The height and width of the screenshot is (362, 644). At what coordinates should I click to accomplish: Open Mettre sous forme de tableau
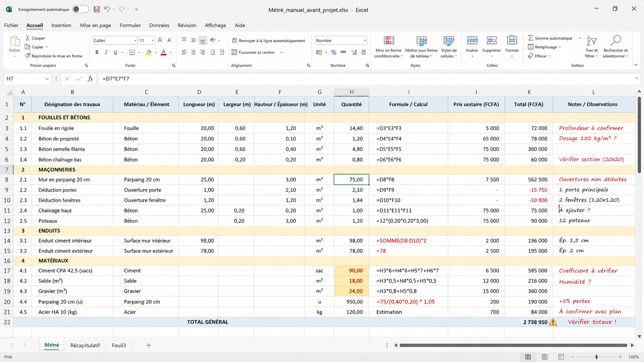[421, 47]
